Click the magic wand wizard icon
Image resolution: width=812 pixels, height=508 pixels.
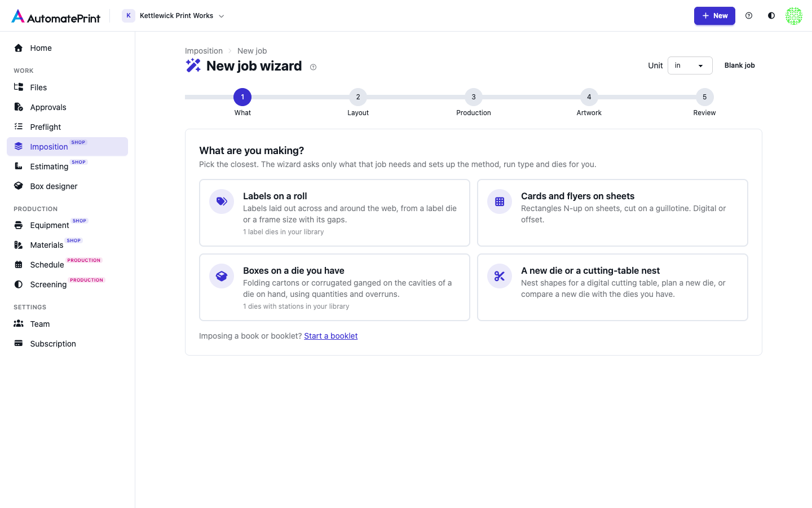[x=193, y=65]
